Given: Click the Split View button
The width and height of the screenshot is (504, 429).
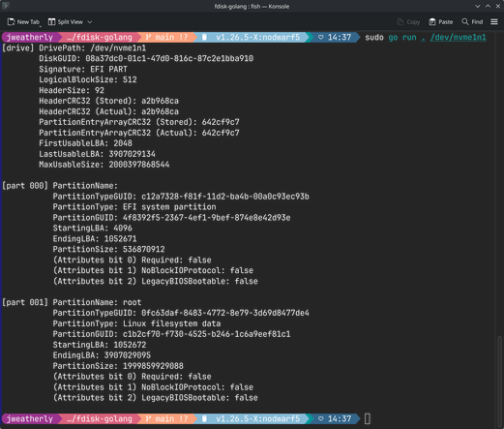Looking at the screenshot, I should tap(66, 22).
